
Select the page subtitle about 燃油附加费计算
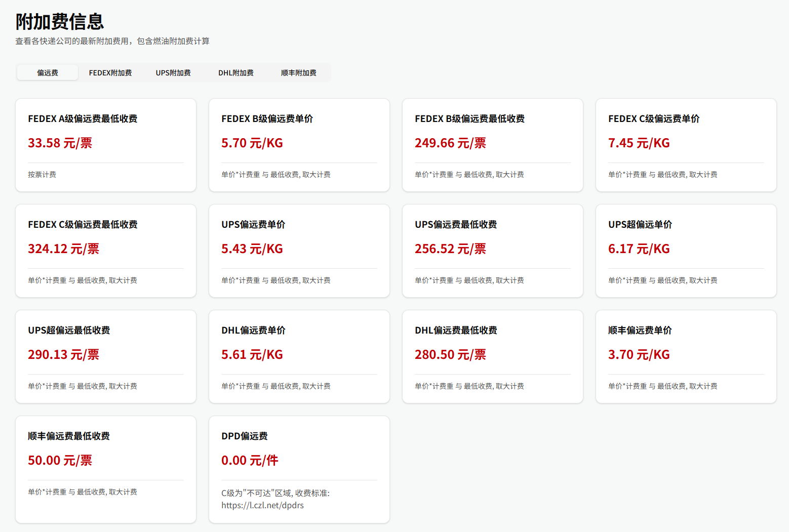[112, 41]
